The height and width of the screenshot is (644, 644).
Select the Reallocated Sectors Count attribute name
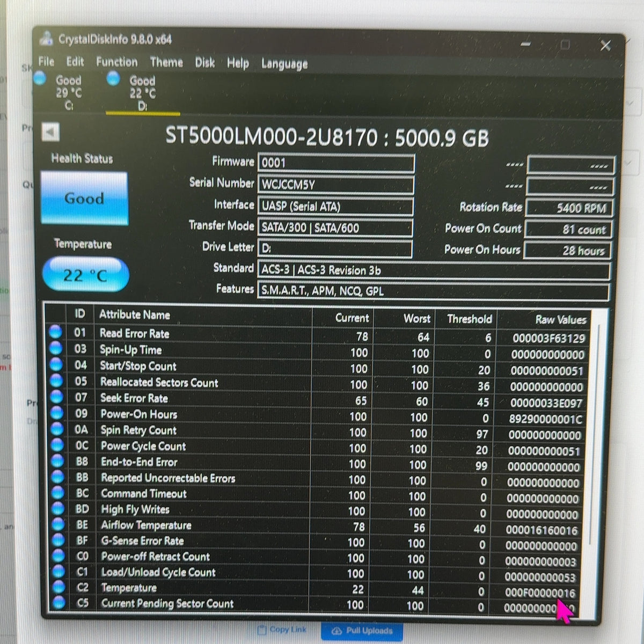159,383
